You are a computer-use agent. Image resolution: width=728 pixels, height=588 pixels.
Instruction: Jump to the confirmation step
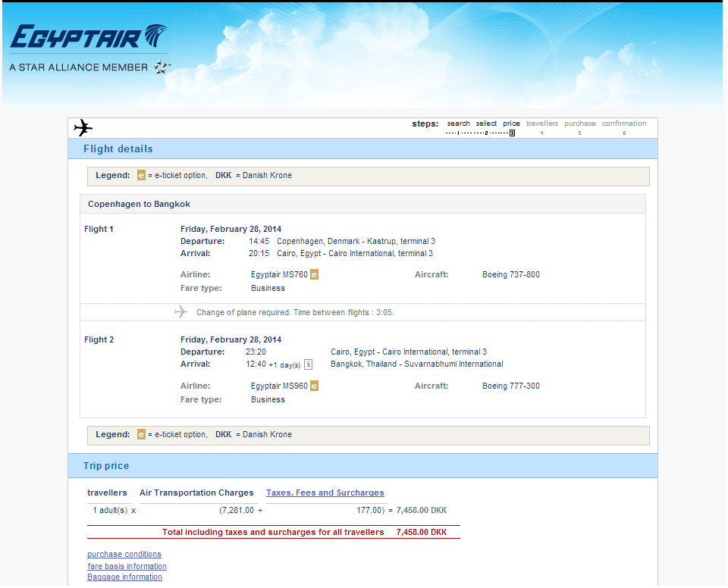(624, 124)
